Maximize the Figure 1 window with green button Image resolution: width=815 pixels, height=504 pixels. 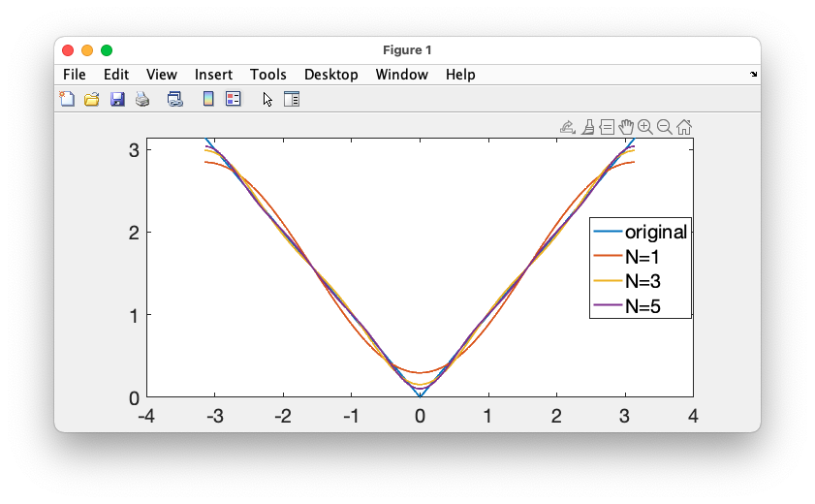pyautogui.click(x=107, y=50)
